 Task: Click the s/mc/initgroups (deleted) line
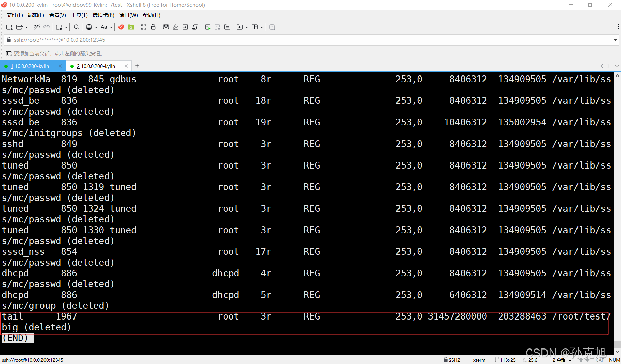(x=69, y=133)
